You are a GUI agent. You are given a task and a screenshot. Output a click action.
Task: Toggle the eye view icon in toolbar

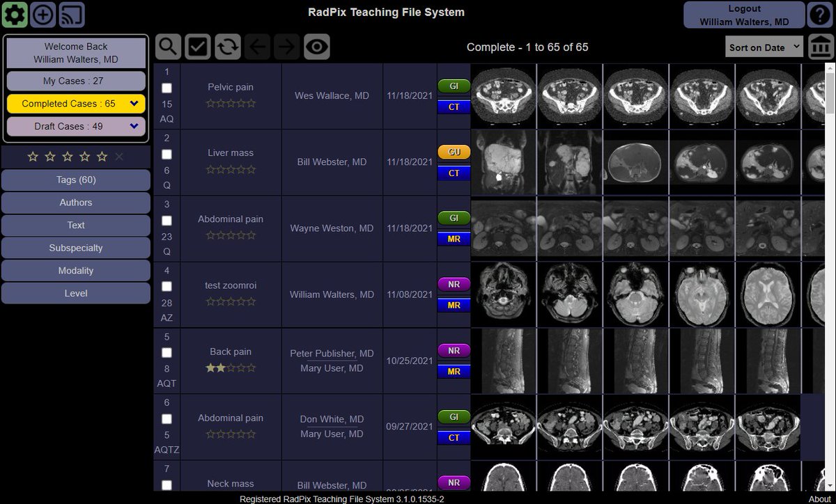[317, 47]
